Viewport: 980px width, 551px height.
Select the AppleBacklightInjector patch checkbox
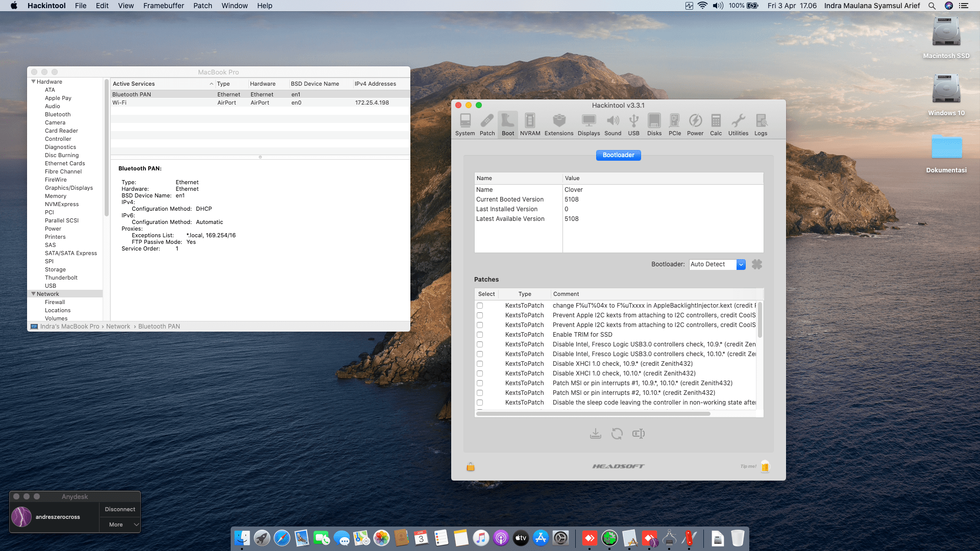[x=480, y=306]
